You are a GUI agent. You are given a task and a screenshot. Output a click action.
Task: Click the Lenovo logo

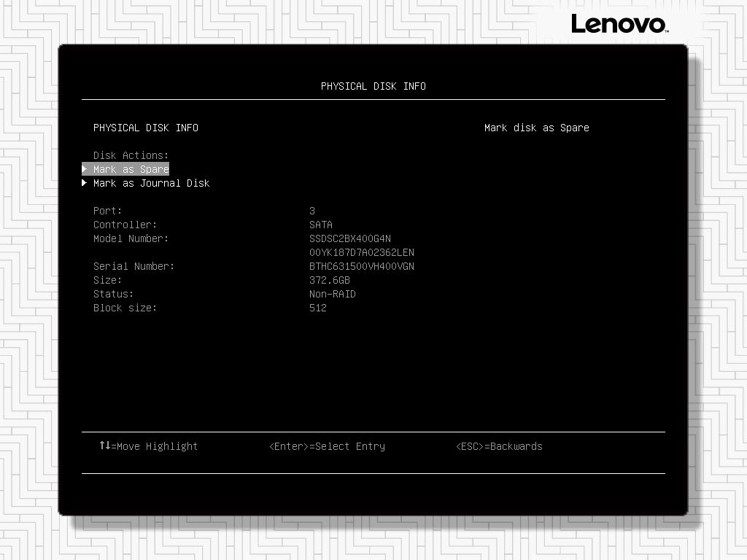point(619,23)
